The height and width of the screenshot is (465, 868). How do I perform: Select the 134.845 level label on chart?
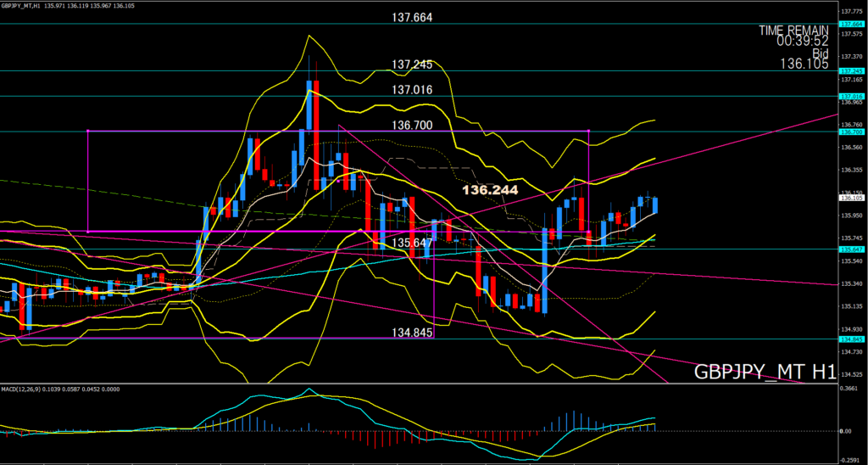click(x=412, y=333)
